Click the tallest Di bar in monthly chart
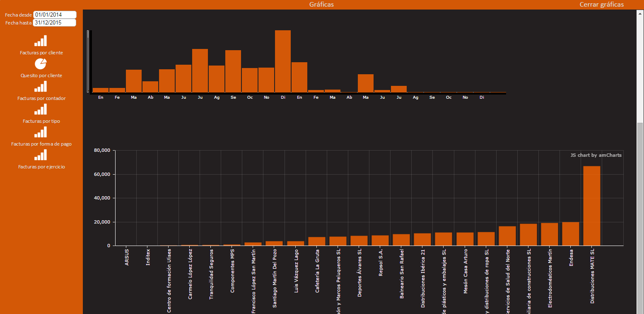Screen dimensions: 644x314 pyautogui.click(x=283, y=61)
